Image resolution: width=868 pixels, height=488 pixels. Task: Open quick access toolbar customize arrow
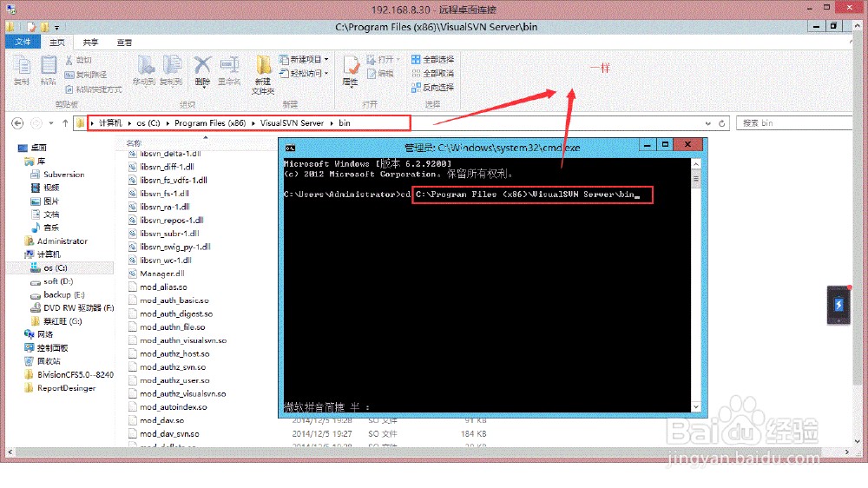point(56,27)
